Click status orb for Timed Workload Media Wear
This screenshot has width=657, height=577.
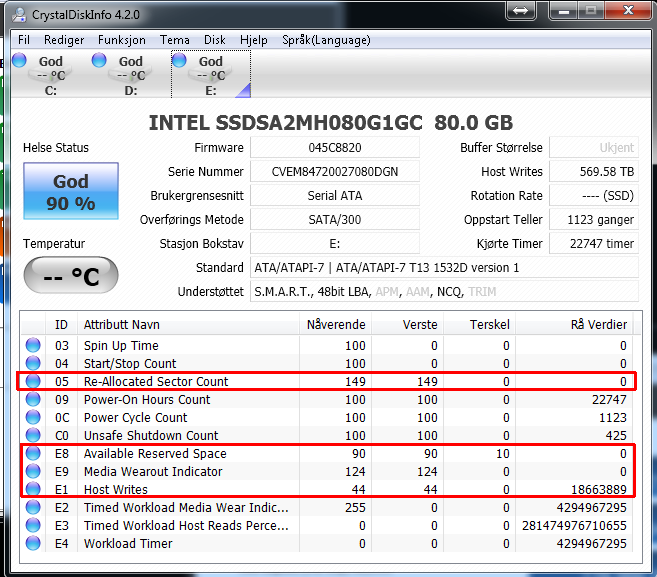coord(33,507)
